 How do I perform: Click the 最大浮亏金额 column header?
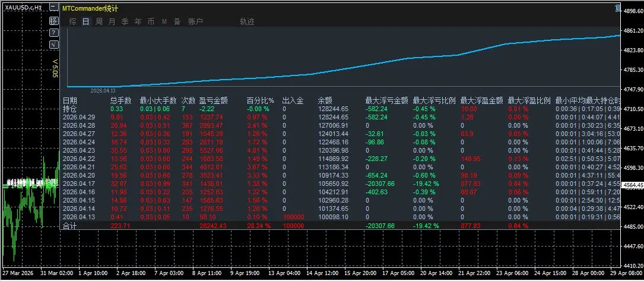[x=387, y=100]
